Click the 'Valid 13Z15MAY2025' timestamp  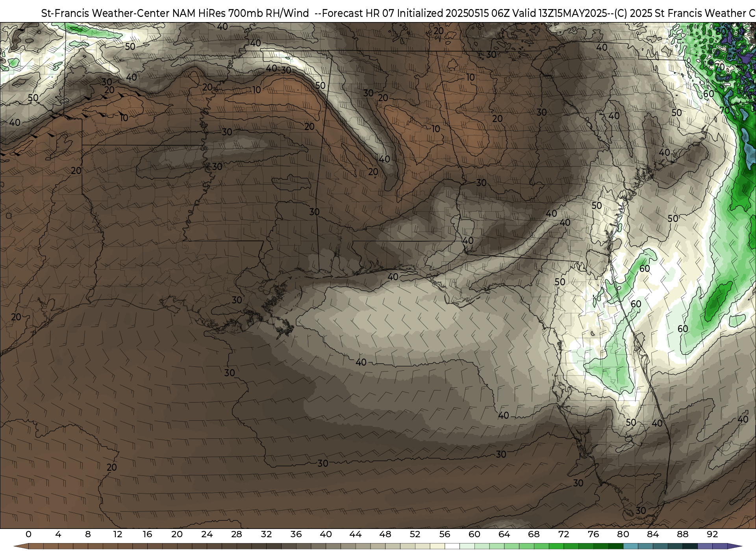tap(560, 13)
